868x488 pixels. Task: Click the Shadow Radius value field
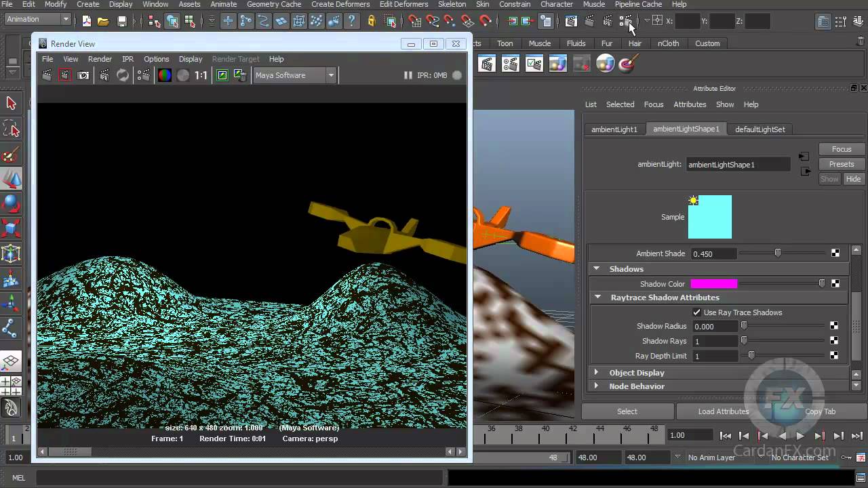(714, 326)
